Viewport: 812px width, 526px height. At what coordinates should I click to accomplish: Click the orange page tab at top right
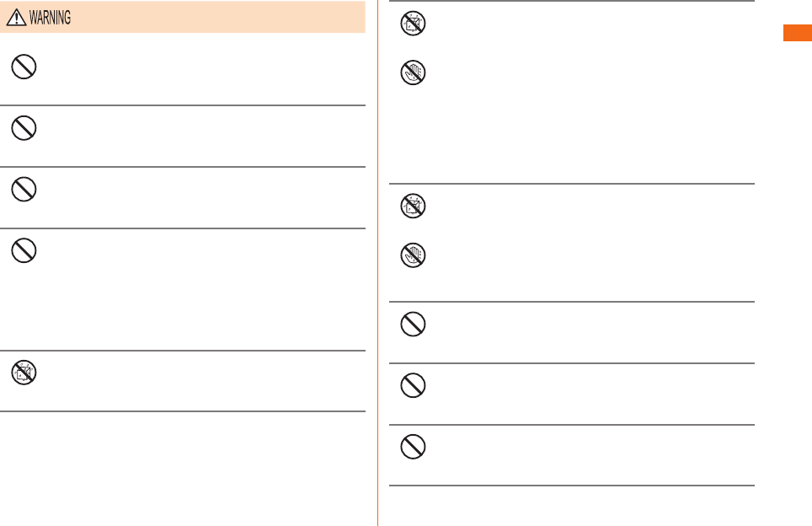pos(797,33)
